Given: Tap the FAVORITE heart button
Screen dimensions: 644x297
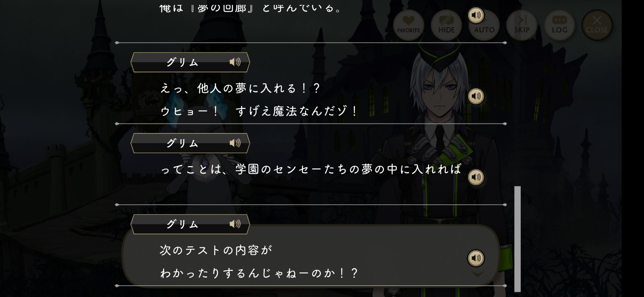Looking at the screenshot, I should (409, 25).
